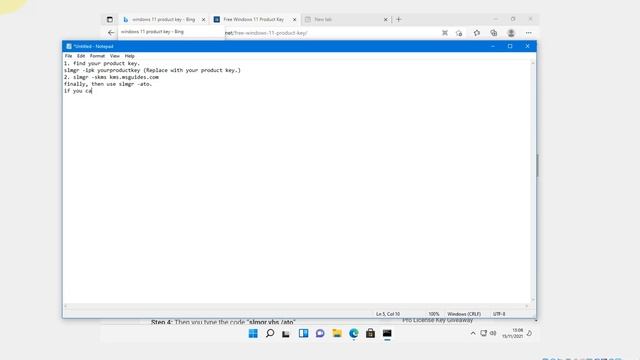
Task: Open Edge Settings and more menu
Action: coord(529,33)
